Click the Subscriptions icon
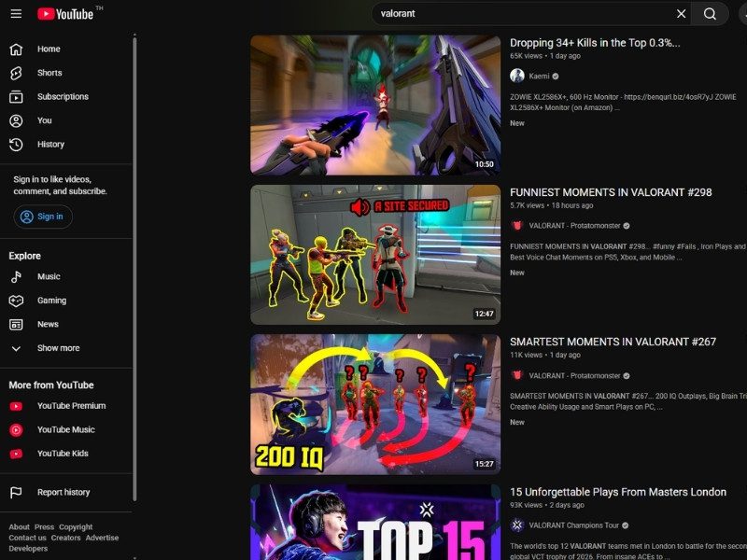Image resolution: width=747 pixels, height=560 pixels. coord(16,97)
